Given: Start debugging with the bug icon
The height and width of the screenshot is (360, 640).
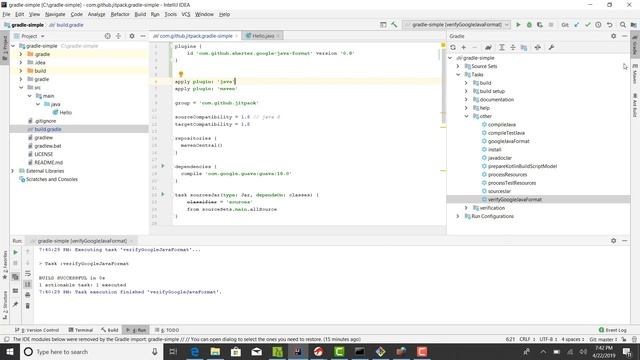Looking at the screenshot, I should point(529,25).
